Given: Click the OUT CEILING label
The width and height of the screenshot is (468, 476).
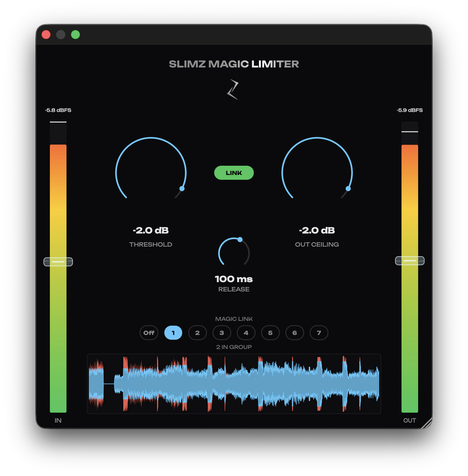Looking at the screenshot, I should (317, 244).
